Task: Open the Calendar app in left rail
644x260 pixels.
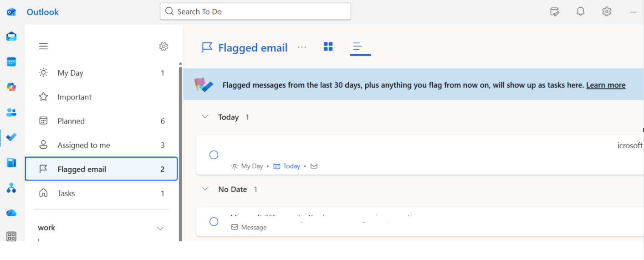Action: (11, 62)
